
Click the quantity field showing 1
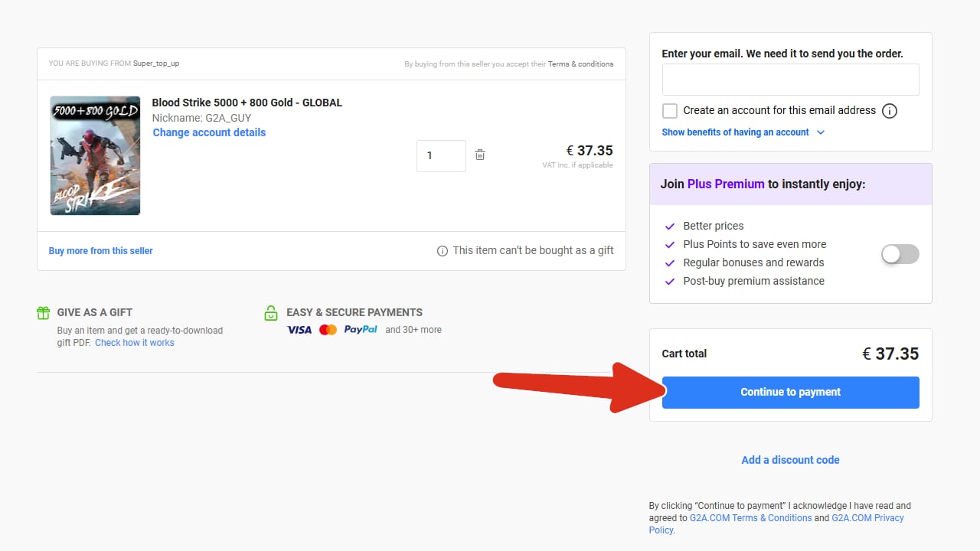point(441,155)
